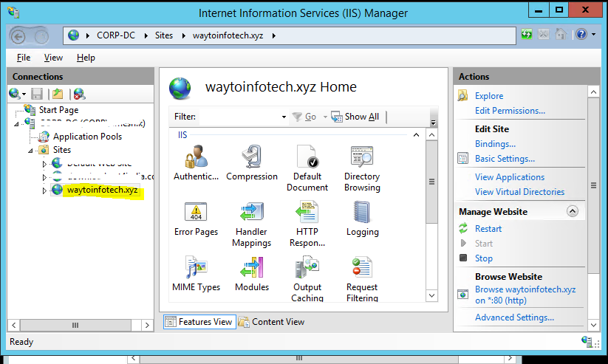Click the forward navigation arrow
608x364 pixels.
coord(41,37)
